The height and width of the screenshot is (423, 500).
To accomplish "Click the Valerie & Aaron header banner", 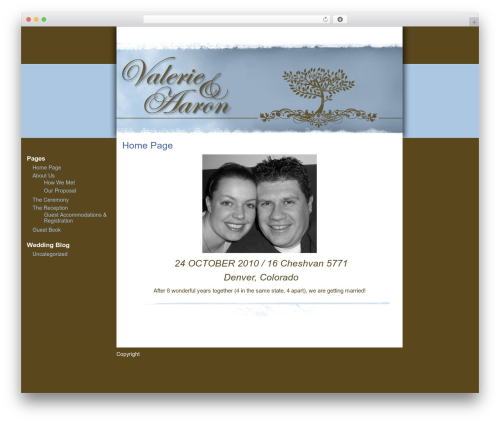I will [260, 88].
